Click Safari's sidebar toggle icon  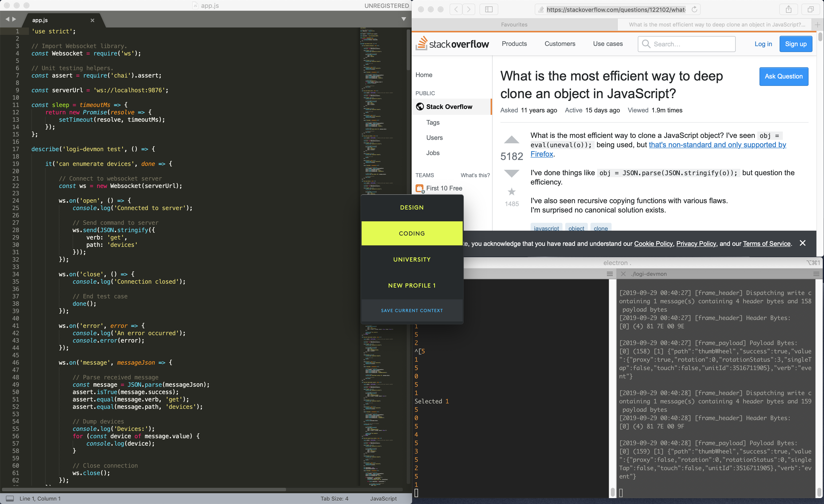click(489, 9)
